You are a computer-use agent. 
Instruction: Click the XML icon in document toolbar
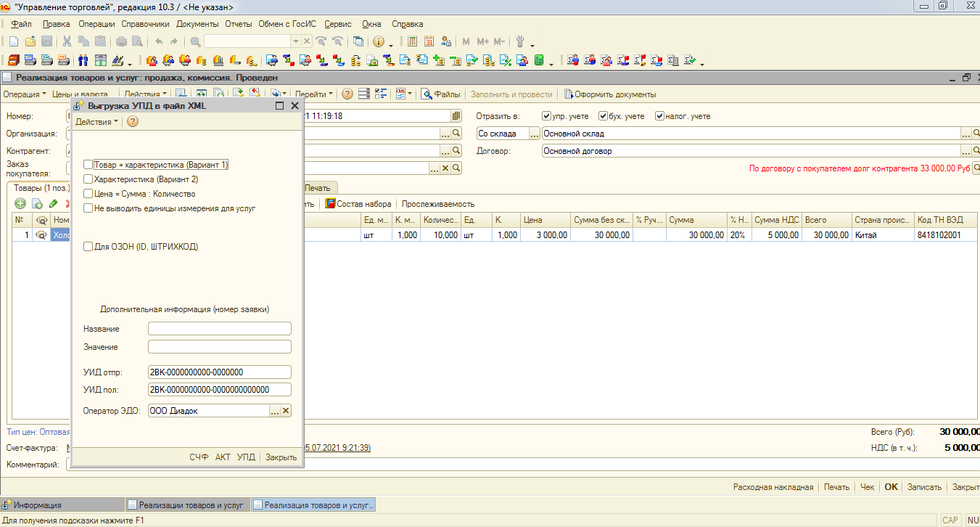point(400,94)
